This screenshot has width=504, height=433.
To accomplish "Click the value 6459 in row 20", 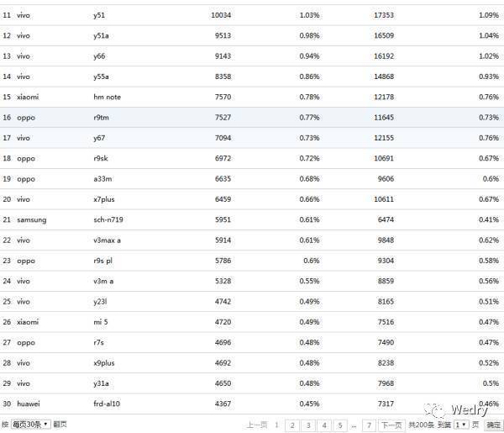I will (x=223, y=199).
